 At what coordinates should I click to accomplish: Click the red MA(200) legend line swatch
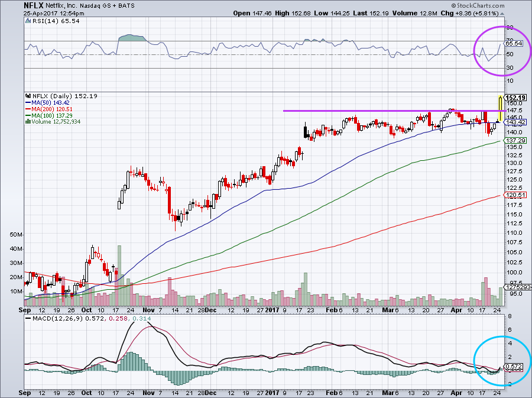pos(28,109)
